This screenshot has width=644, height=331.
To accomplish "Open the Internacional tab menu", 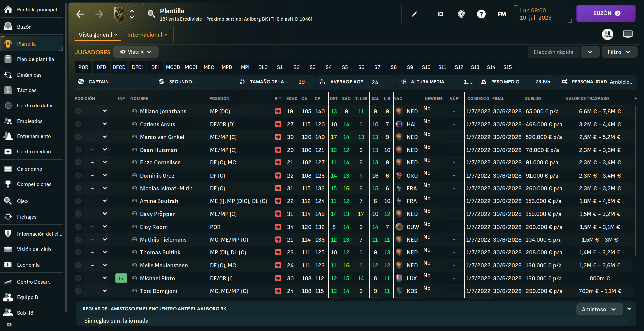I will (x=147, y=35).
